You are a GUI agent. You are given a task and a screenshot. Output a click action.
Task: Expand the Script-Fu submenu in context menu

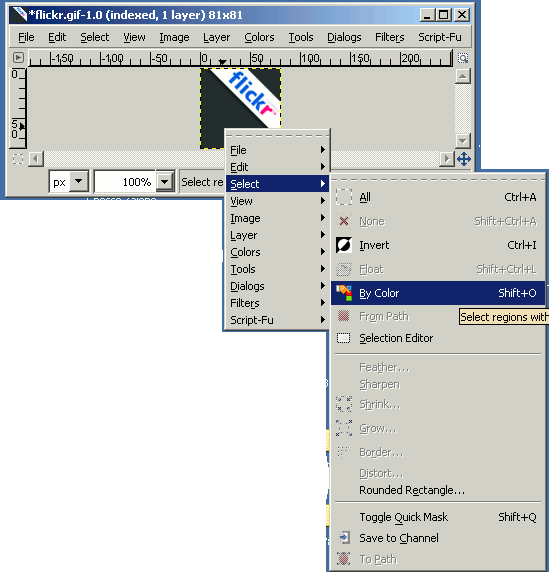[277, 320]
